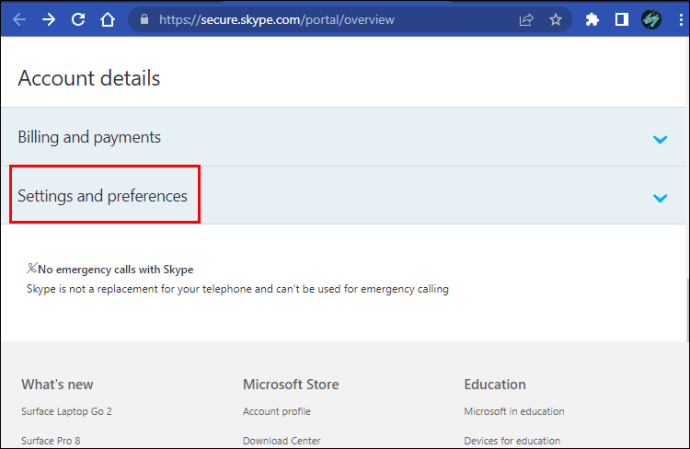Click the Microsoft Store footer heading
The height and width of the screenshot is (449, 690).
click(291, 384)
